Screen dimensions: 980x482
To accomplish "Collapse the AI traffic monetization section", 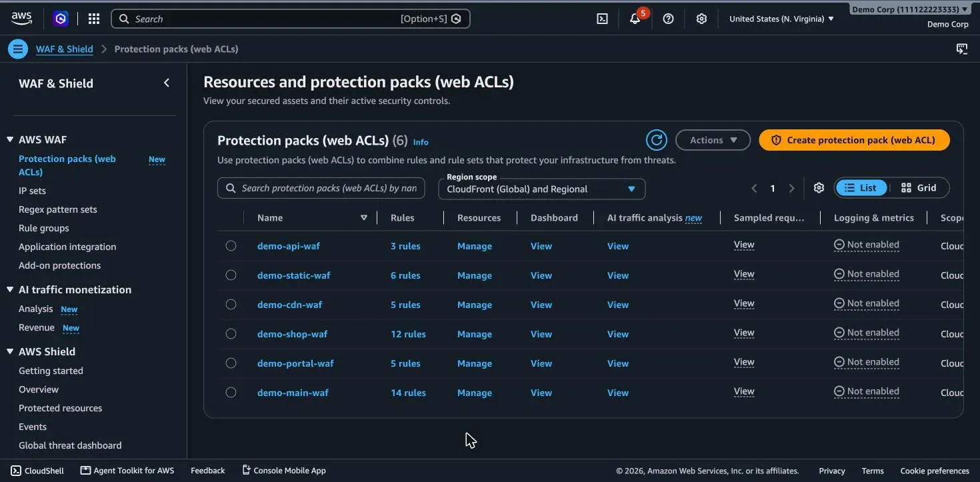I will [10, 289].
